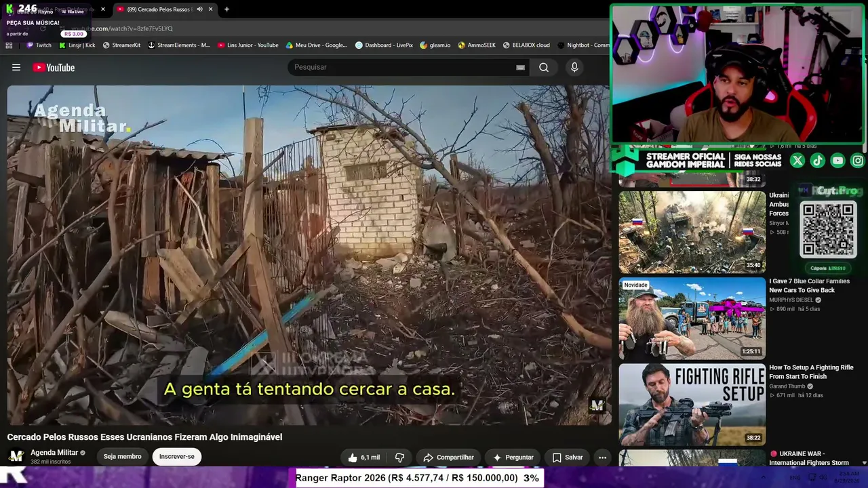Open the browser apps grid icon
The image size is (868, 488).
9,45
